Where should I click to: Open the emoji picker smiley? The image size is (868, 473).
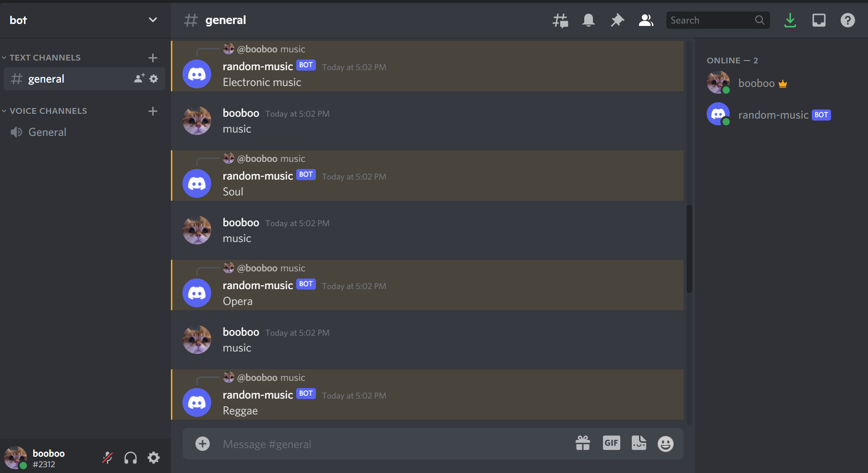click(665, 444)
